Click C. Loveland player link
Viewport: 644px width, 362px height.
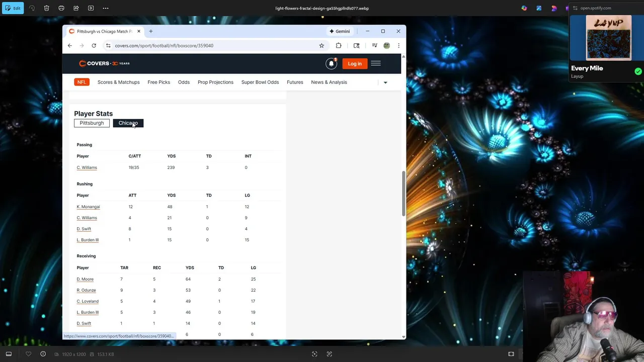click(x=88, y=301)
